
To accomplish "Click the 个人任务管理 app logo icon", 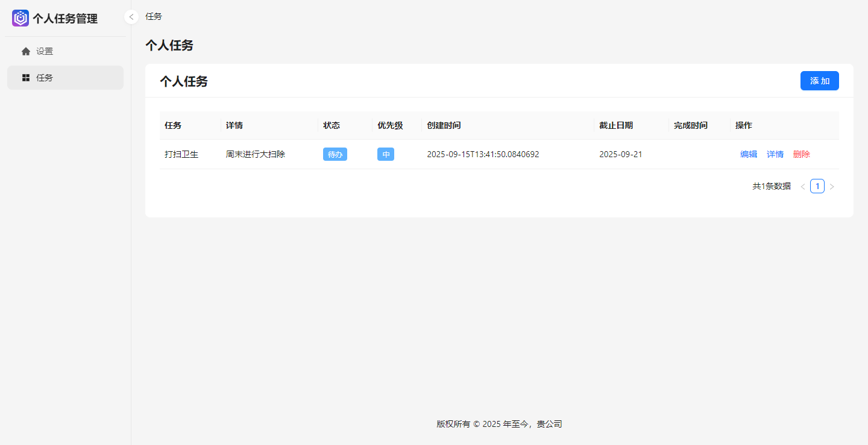I will tap(20, 18).
